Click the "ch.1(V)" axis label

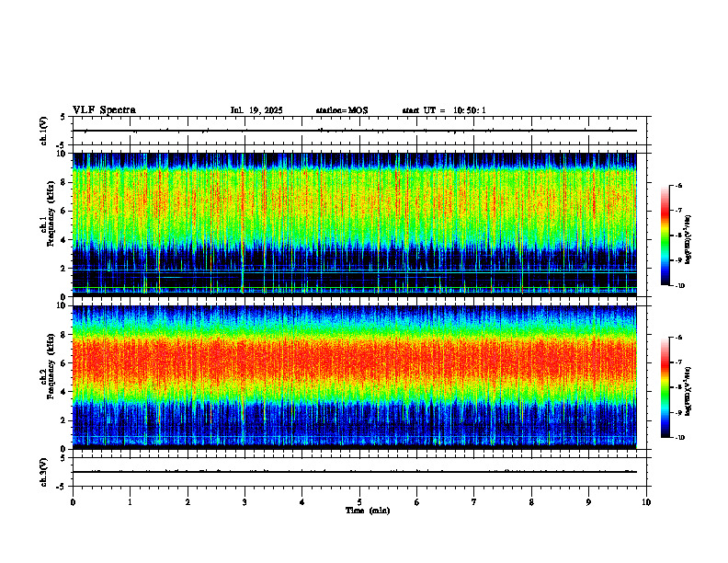(x=44, y=131)
